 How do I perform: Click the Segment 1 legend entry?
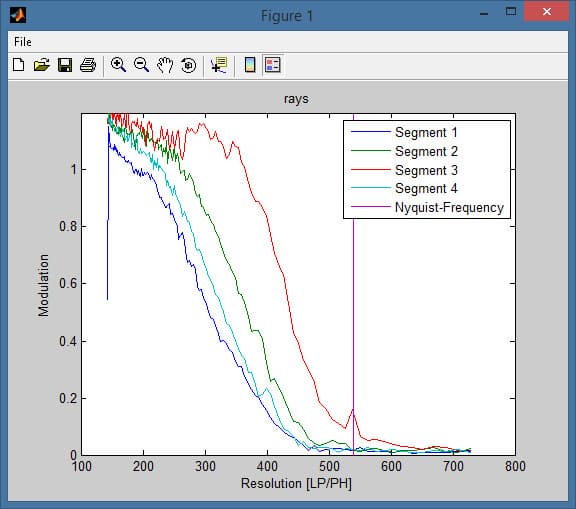pos(404,132)
